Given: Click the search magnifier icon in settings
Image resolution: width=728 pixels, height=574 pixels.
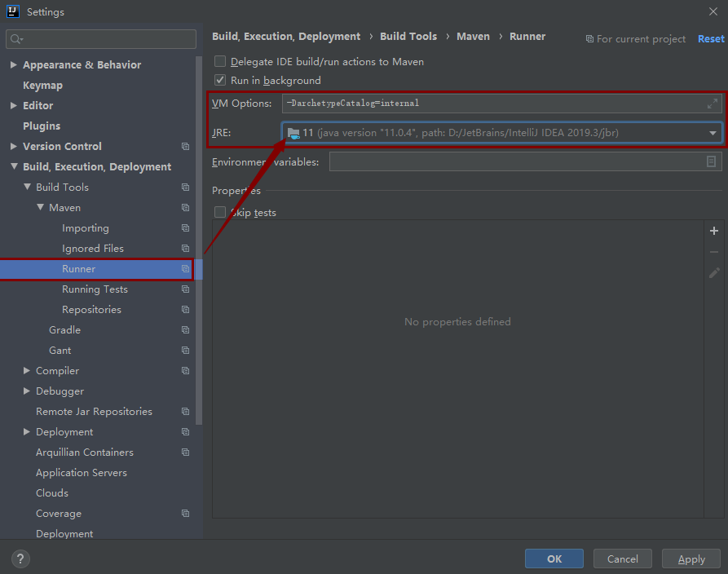Looking at the screenshot, I should click(x=16, y=39).
